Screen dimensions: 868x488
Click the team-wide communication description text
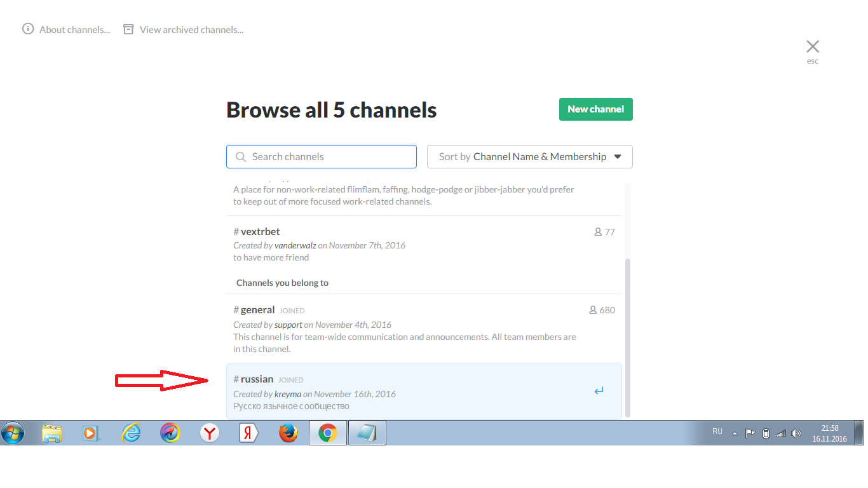[x=405, y=343]
